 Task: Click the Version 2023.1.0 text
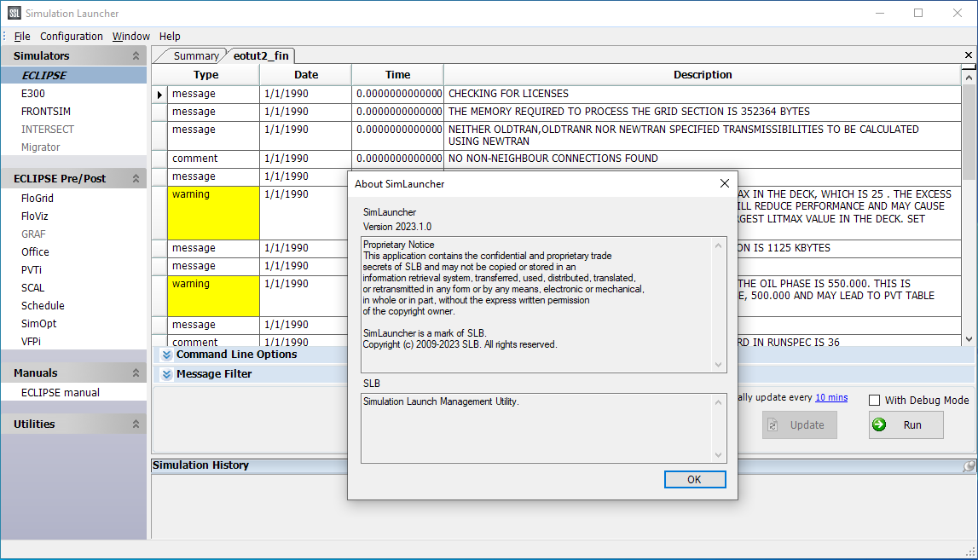(x=397, y=227)
